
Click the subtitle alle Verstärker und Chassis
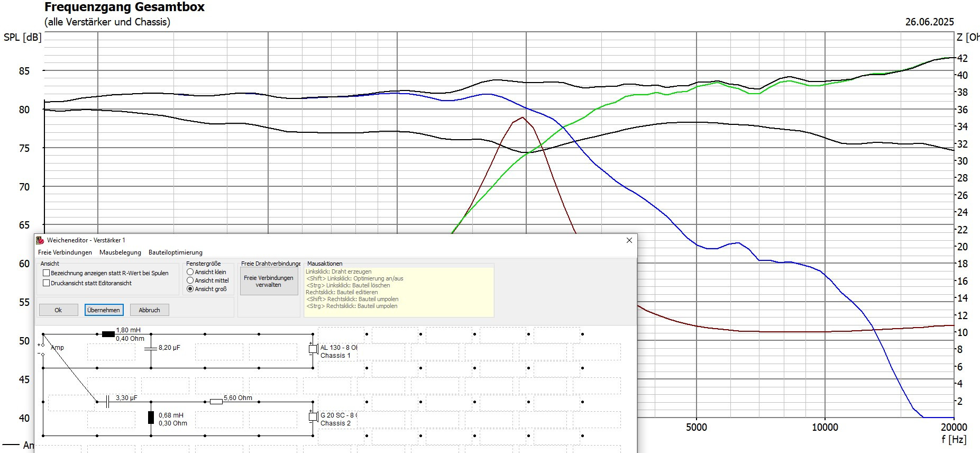point(107,22)
